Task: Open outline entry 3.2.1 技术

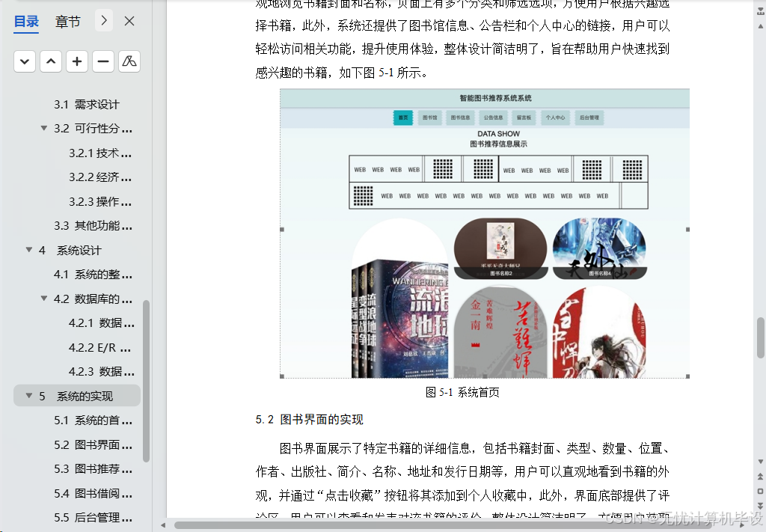Action: pos(100,153)
